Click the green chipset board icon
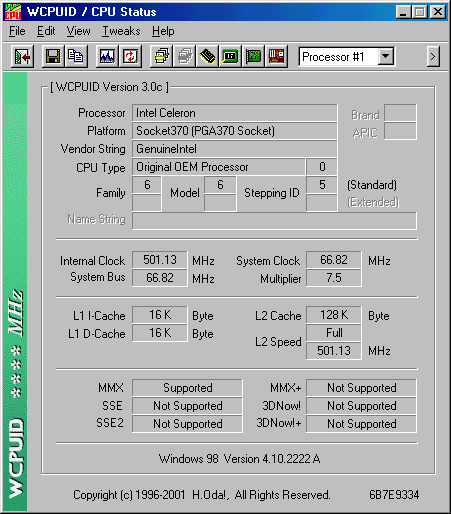 (x=230, y=56)
